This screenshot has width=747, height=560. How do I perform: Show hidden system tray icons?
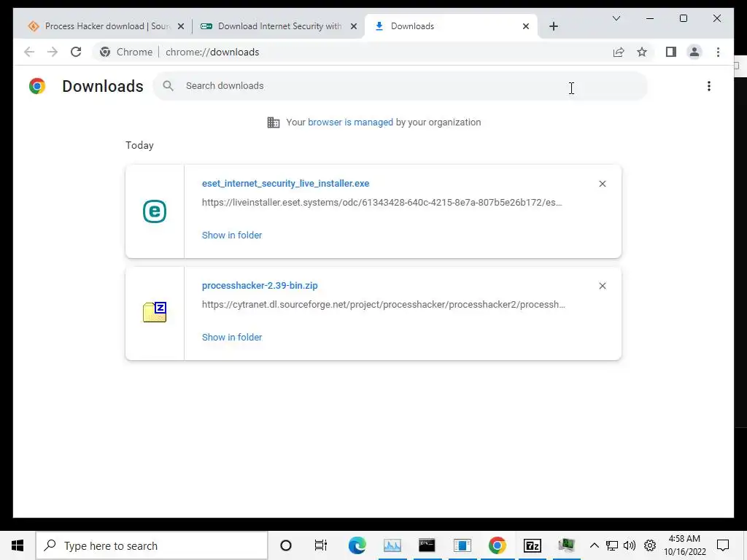click(x=594, y=545)
